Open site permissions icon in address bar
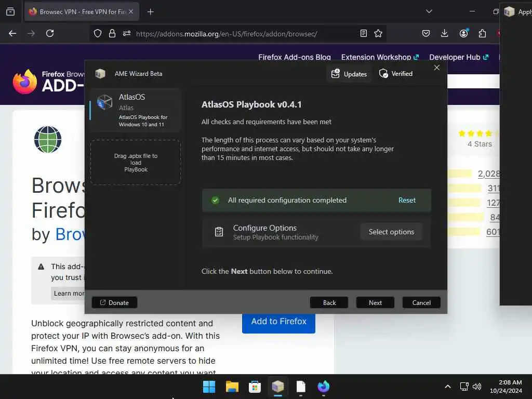 click(127, 33)
